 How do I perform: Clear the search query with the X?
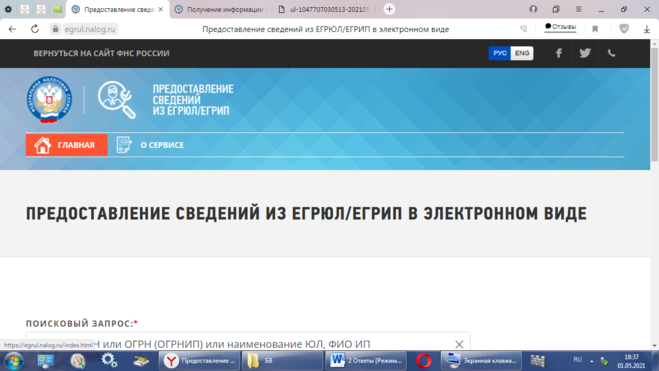pyautogui.click(x=459, y=344)
